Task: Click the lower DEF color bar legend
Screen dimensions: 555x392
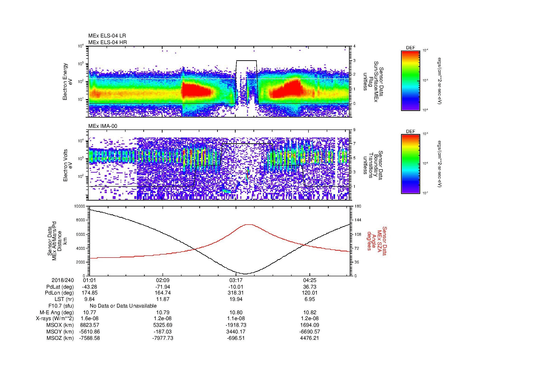Action: 410,164
